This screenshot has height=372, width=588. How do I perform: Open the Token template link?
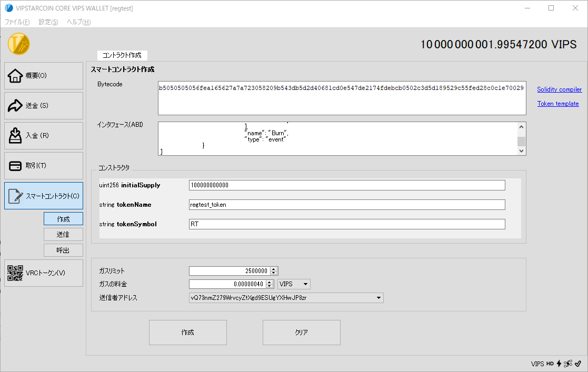558,104
